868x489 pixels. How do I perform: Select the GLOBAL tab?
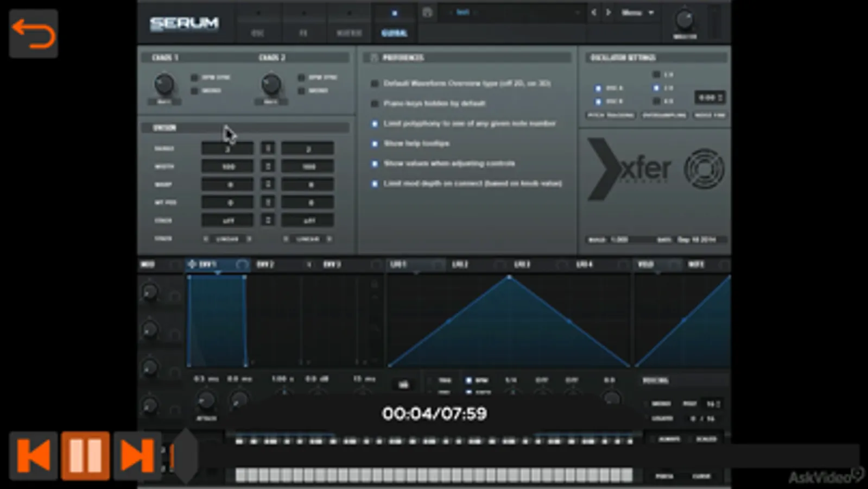[394, 23]
